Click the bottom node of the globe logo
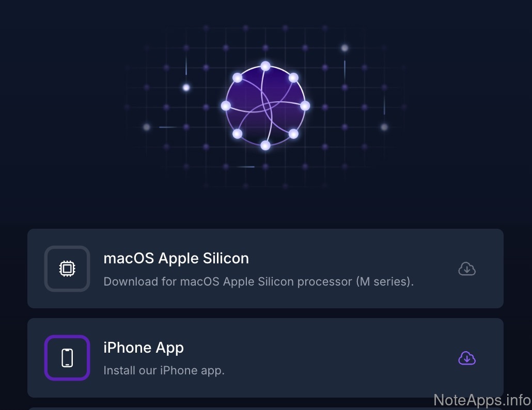 click(265, 146)
